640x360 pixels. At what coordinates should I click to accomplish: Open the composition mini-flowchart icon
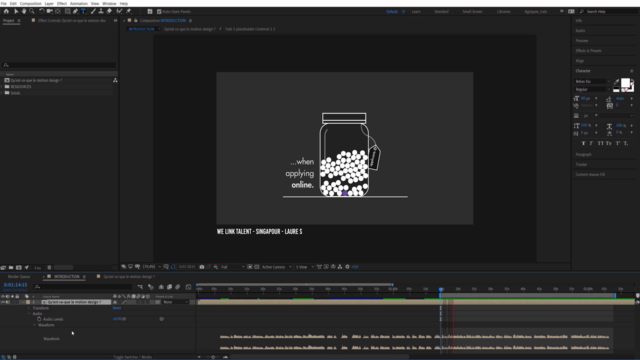pyautogui.click(x=140, y=287)
